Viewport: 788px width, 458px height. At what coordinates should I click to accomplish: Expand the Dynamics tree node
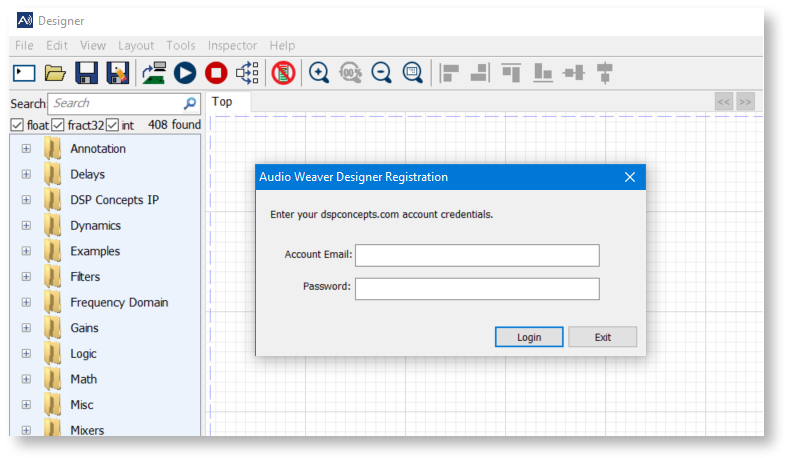pos(26,226)
